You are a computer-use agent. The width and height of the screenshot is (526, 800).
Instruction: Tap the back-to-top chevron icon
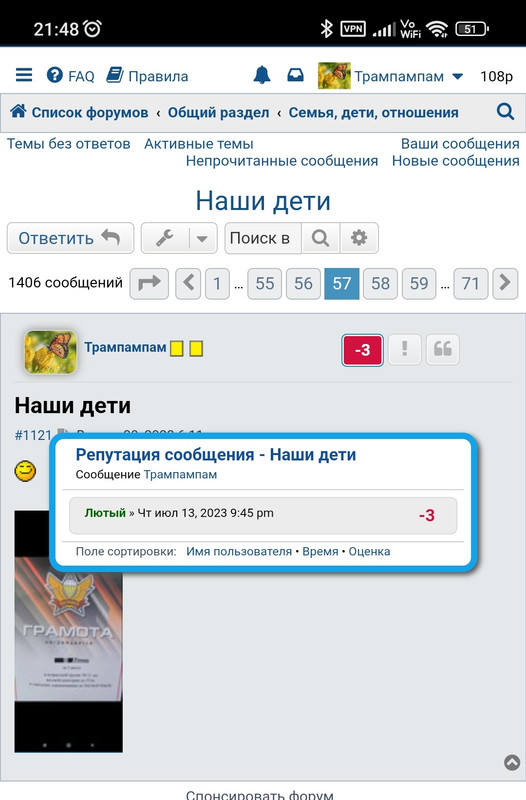[x=512, y=762]
